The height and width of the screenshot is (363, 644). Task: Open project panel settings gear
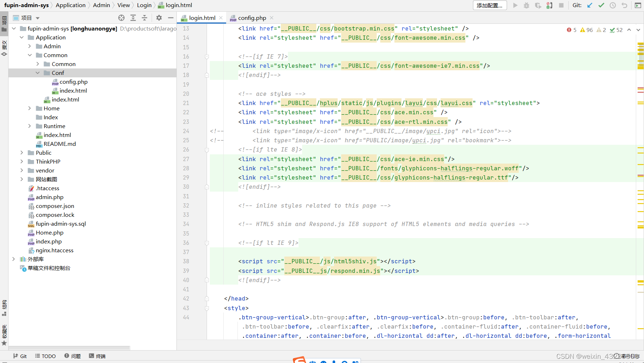[x=159, y=18]
